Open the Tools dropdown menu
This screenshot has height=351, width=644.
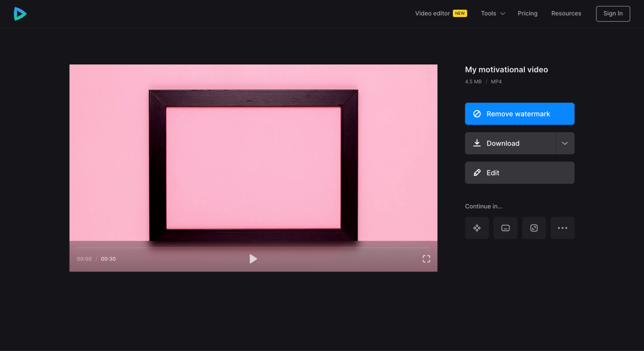tap(493, 13)
